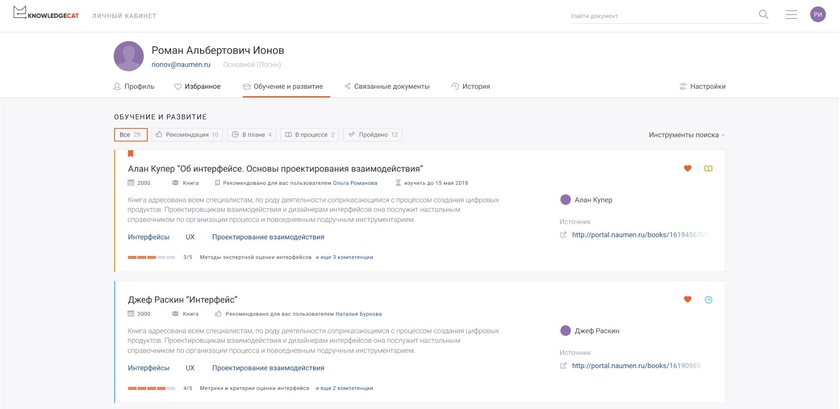Open recommender link "Ольга Романова"
This screenshot has height=409, width=840.
pos(355,183)
